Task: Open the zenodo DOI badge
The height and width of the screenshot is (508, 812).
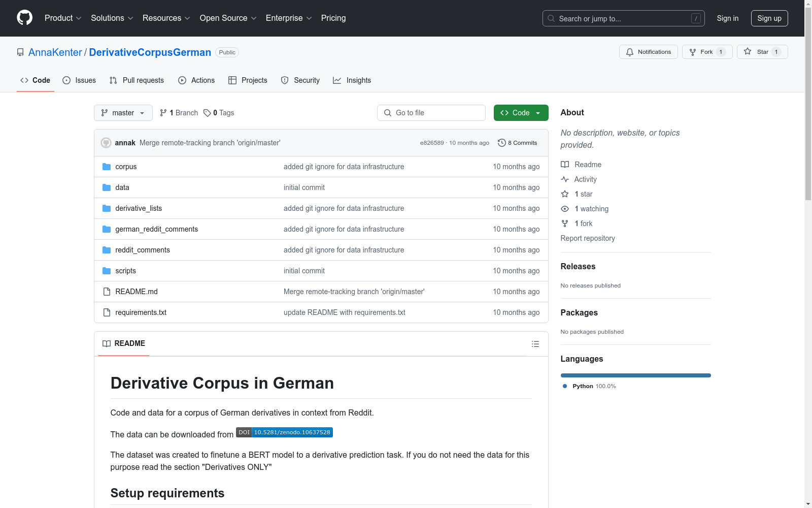Action: click(284, 432)
